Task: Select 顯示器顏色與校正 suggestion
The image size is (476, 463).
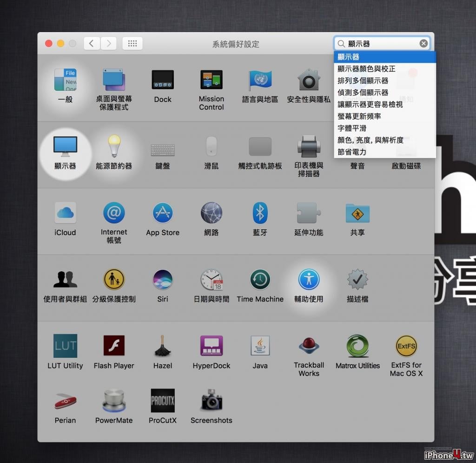Action: 384,69
